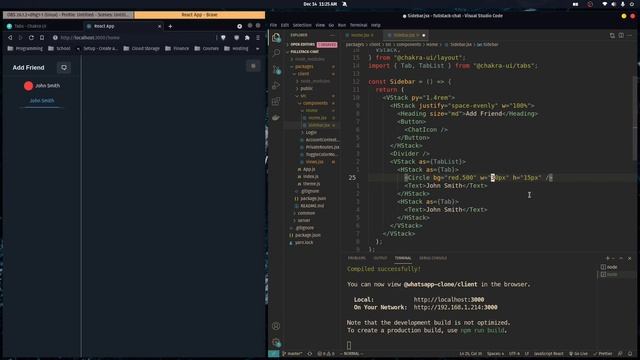This screenshot has width=640, height=360.
Task: Open the School bookmarks folder
Action: [59, 48]
